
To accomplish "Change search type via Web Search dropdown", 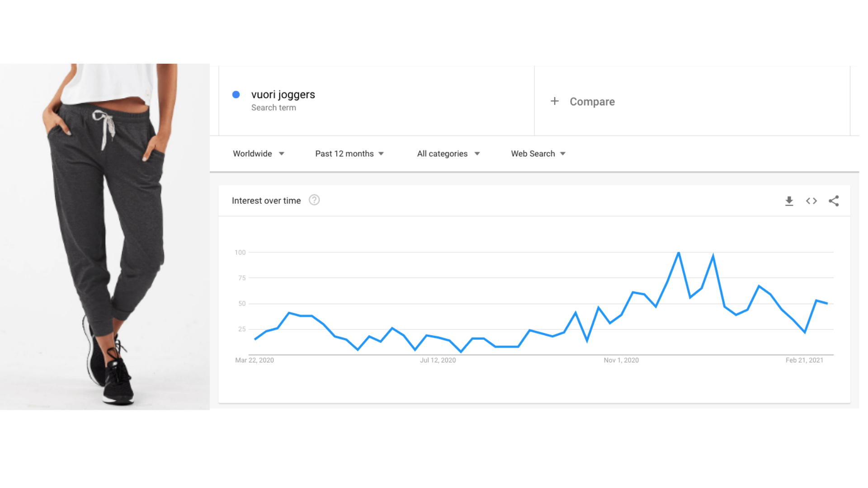I will pyautogui.click(x=538, y=154).
